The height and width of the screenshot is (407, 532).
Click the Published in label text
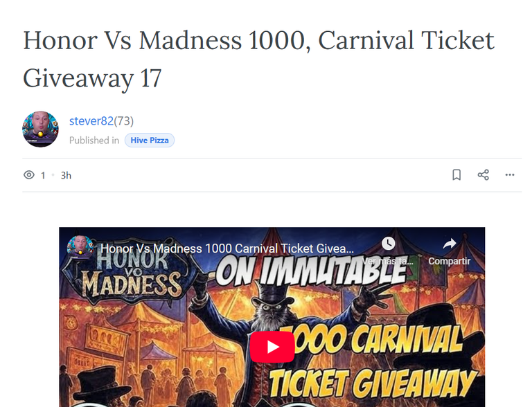pyautogui.click(x=94, y=141)
